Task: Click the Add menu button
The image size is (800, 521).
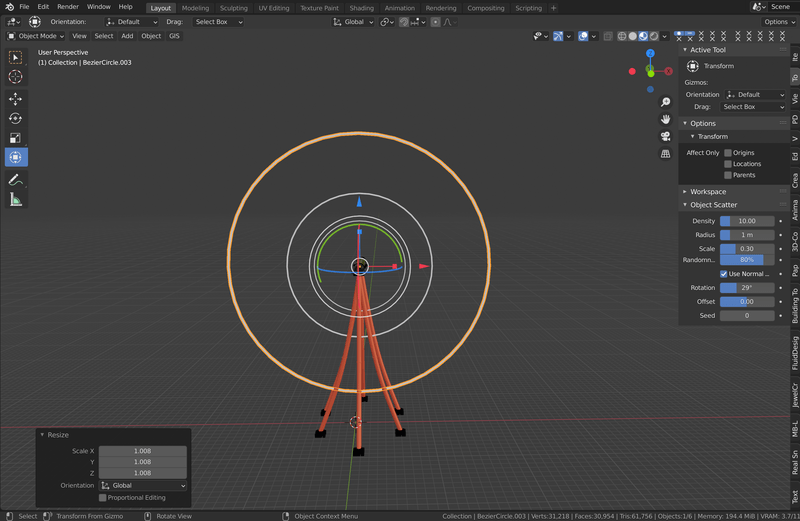Action: (x=127, y=36)
